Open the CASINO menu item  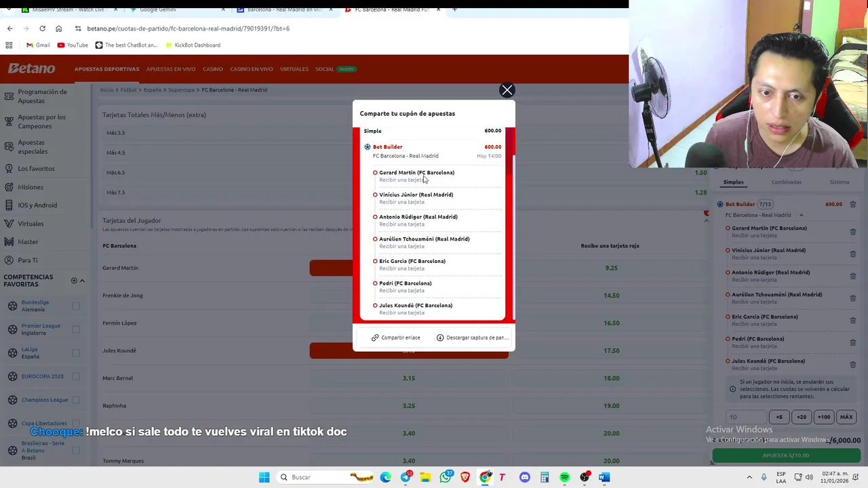click(x=212, y=69)
